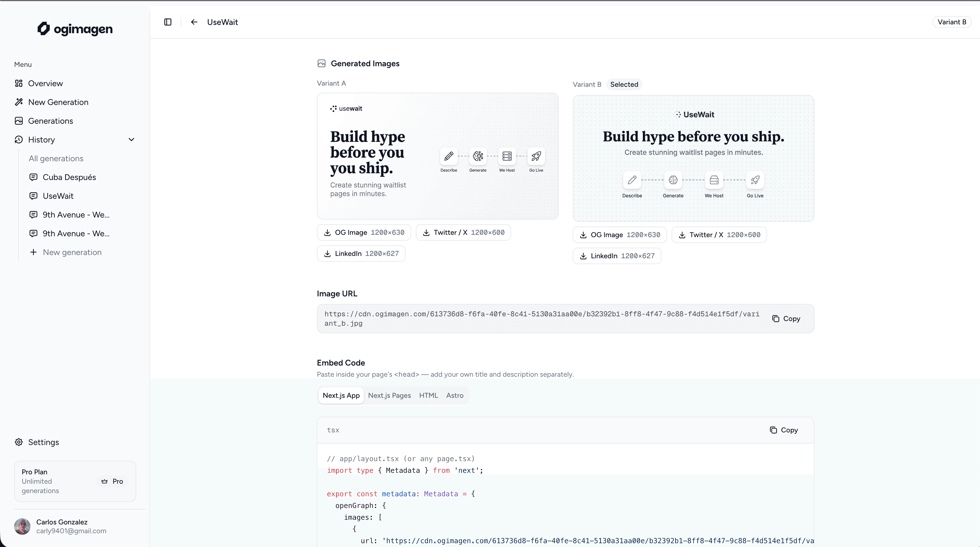The image size is (980, 547).
Task: Copy the tsx embed code
Action: (x=784, y=430)
